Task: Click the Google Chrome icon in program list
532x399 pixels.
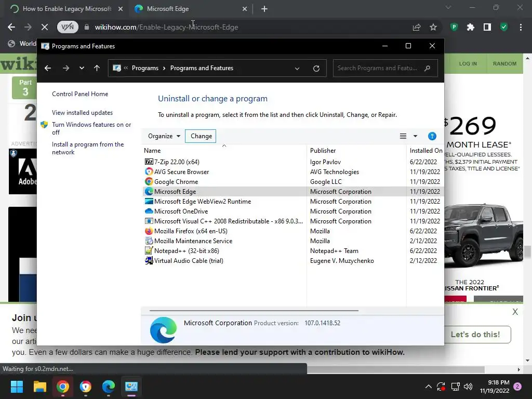Action: (x=149, y=181)
